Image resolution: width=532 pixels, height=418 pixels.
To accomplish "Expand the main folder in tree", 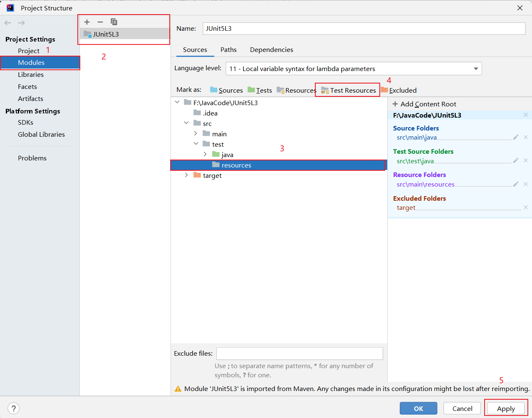I will (195, 134).
